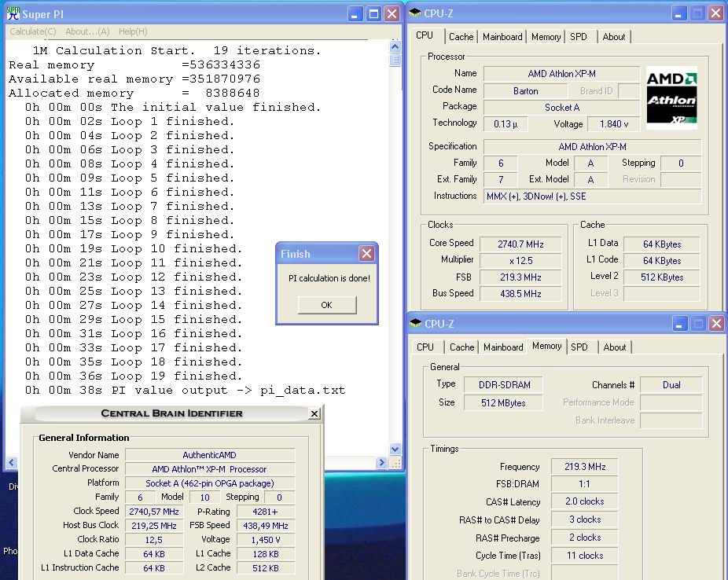Close the bottom CPU-Z window
The height and width of the screenshot is (580, 728).
coord(716,324)
